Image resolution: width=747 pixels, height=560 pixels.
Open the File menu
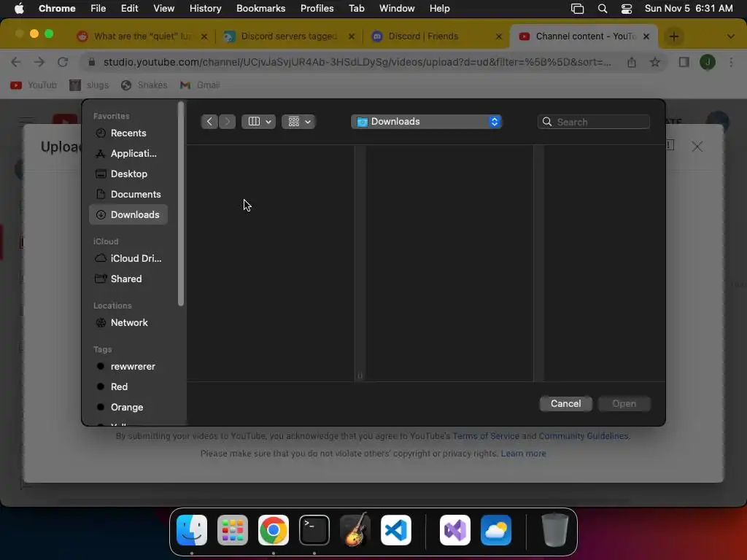pyautogui.click(x=98, y=9)
